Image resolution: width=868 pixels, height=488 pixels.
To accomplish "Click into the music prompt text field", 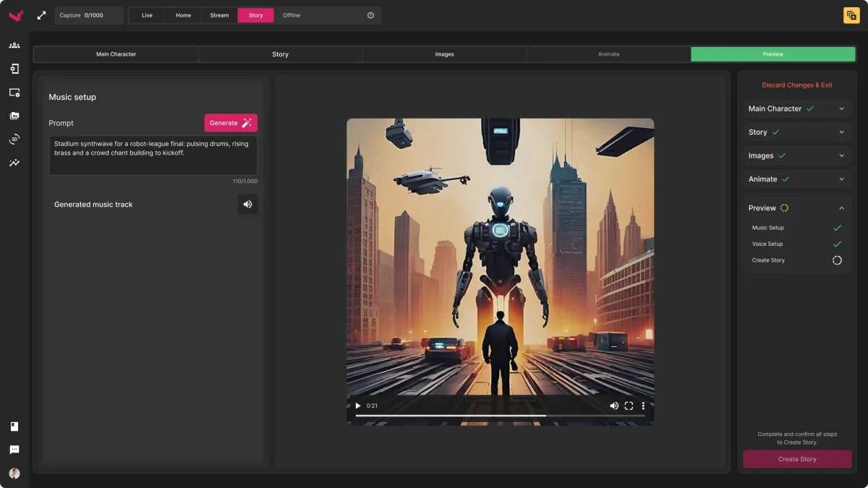I will click(x=153, y=155).
